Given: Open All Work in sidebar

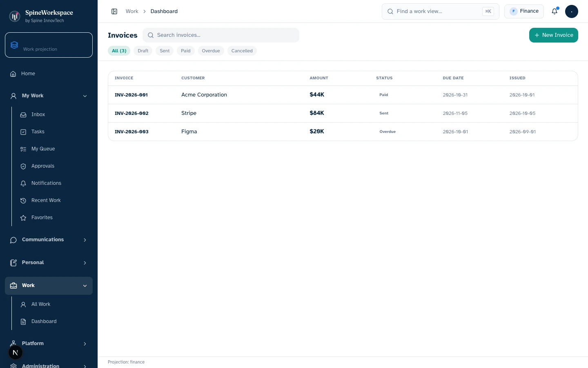Looking at the screenshot, I should (54, 304).
